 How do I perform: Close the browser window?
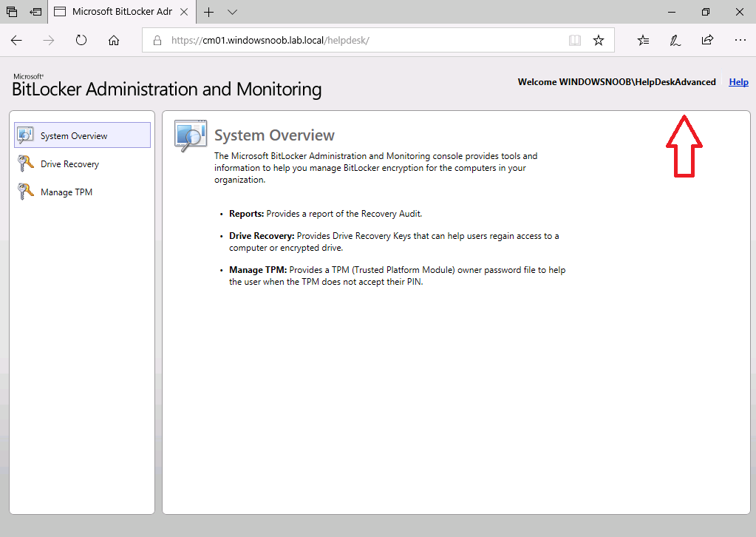pyautogui.click(x=740, y=12)
